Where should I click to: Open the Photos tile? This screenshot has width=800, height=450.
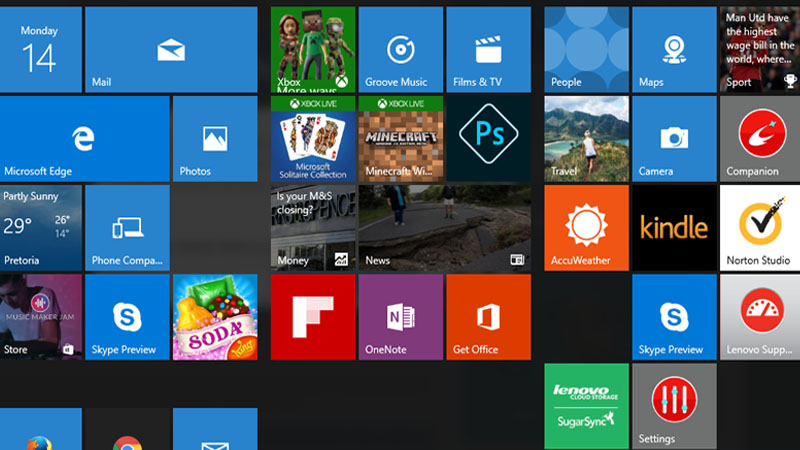pyautogui.click(x=215, y=139)
